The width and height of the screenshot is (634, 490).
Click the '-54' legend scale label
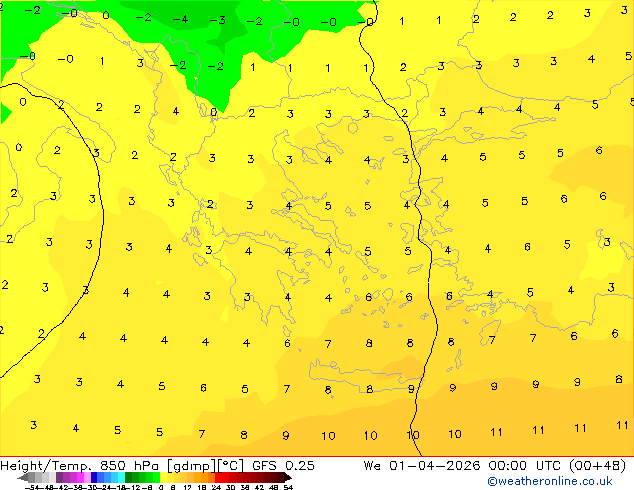pyautogui.click(x=31, y=487)
